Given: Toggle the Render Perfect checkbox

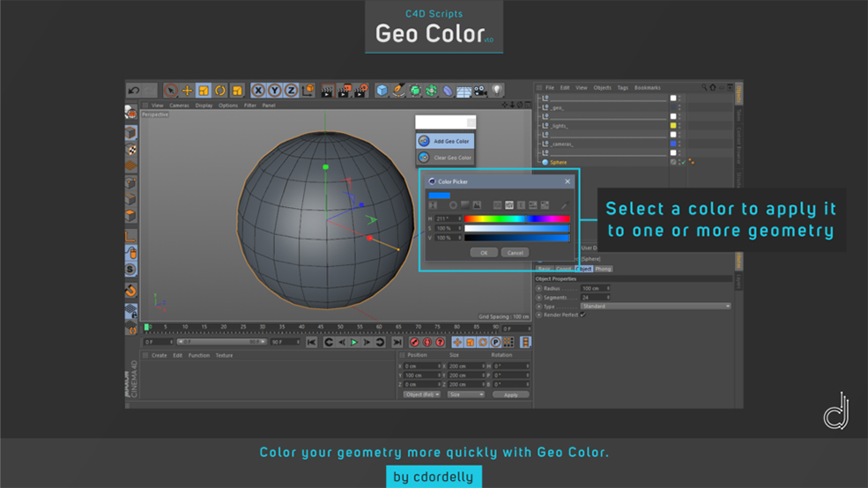Looking at the screenshot, I should click(582, 314).
